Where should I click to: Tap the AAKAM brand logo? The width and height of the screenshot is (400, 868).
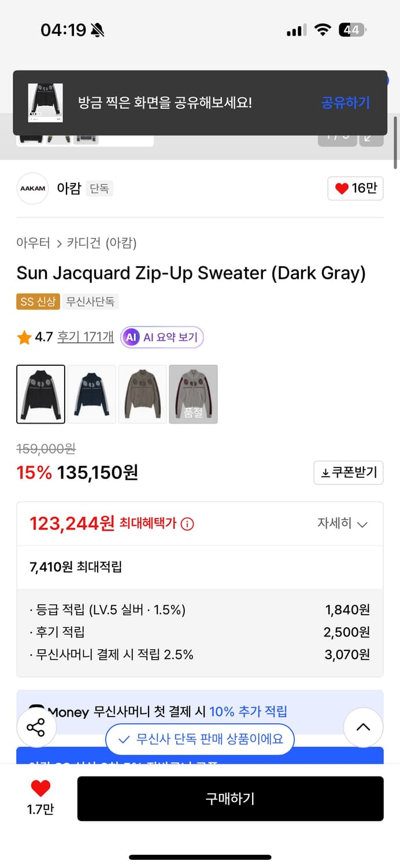pyautogui.click(x=32, y=189)
